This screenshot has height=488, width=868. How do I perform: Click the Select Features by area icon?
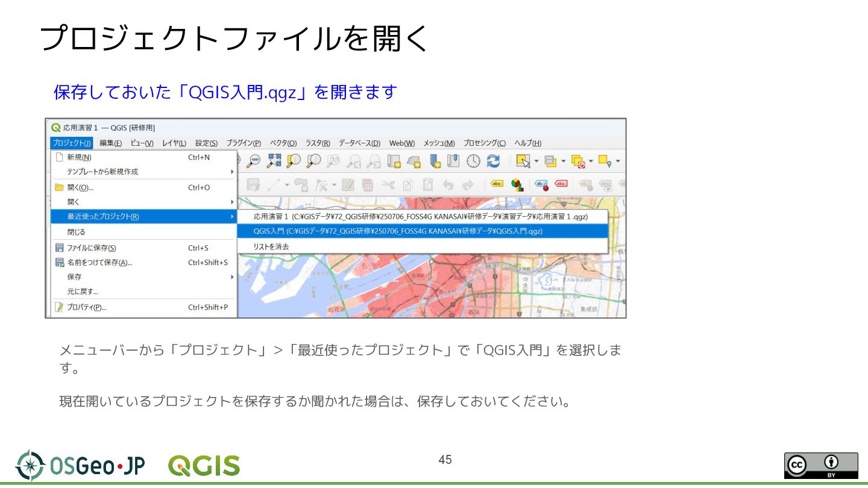click(x=523, y=161)
